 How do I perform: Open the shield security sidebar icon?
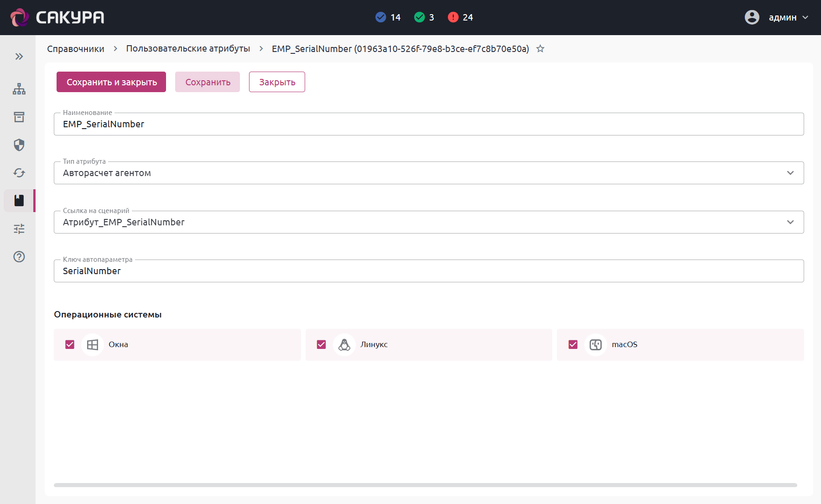pos(19,145)
